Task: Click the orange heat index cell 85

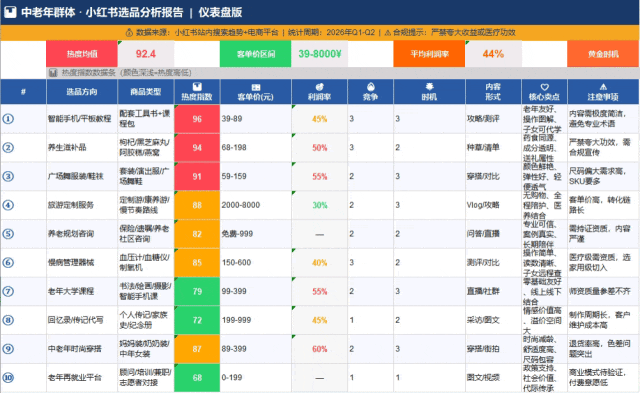Action: [x=197, y=262]
